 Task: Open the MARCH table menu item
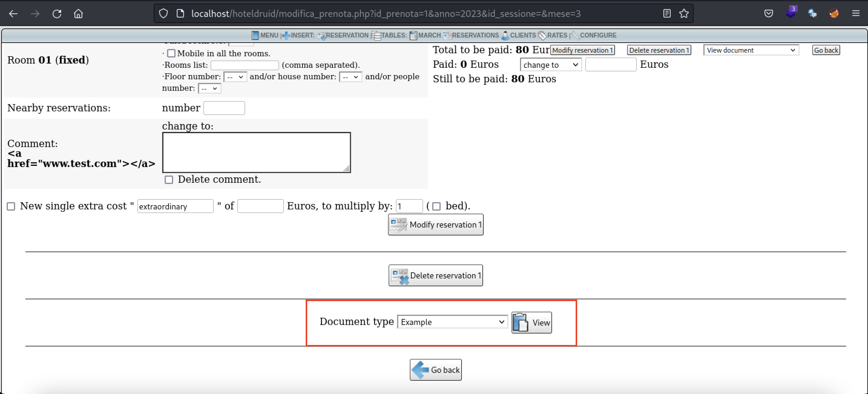tap(425, 35)
